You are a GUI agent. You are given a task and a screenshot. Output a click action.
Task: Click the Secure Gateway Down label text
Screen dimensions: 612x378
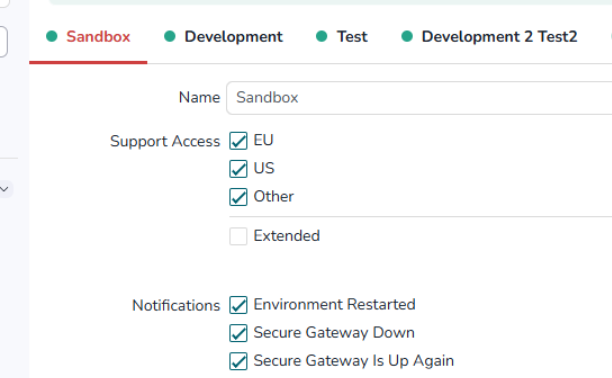(334, 333)
